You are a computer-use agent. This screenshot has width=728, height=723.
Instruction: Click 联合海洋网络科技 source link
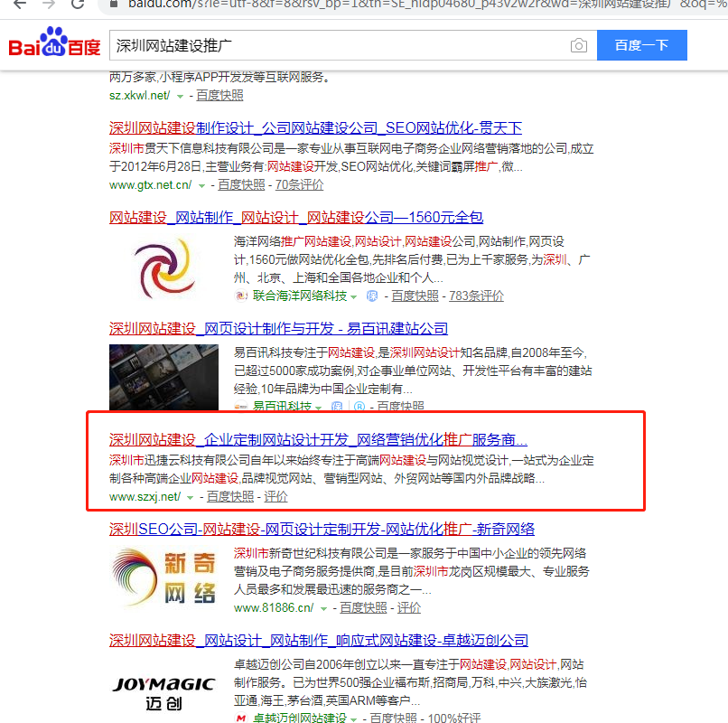point(300,296)
